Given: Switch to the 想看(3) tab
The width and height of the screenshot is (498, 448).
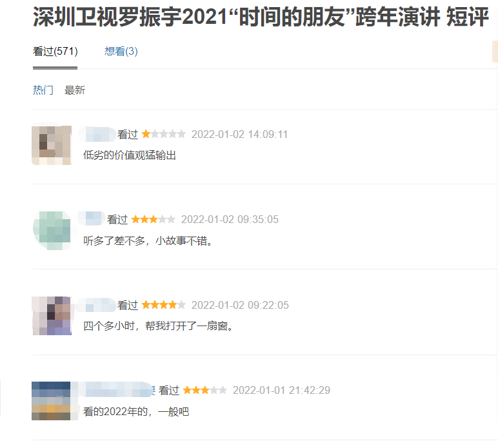Looking at the screenshot, I should [x=121, y=52].
